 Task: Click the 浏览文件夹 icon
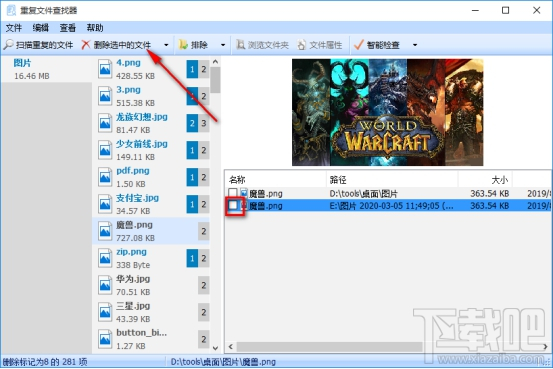240,44
